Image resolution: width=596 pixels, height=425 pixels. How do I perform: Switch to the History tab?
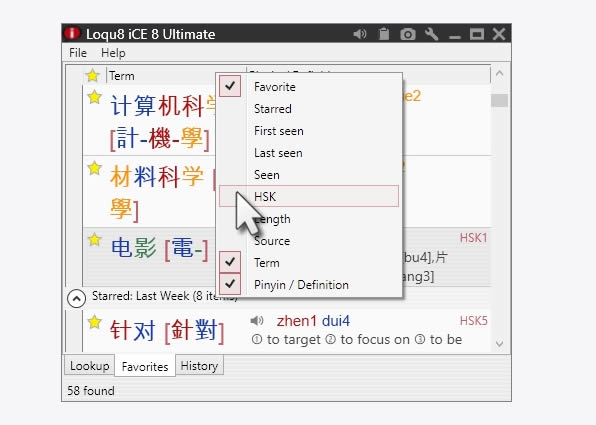click(199, 366)
